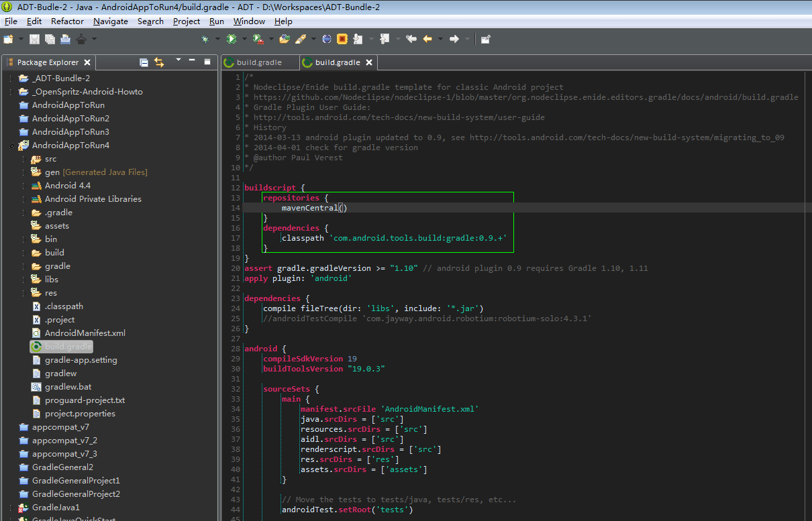This screenshot has width=812, height=521.
Task: Click the Save icon in the toolbar
Action: (34, 38)
